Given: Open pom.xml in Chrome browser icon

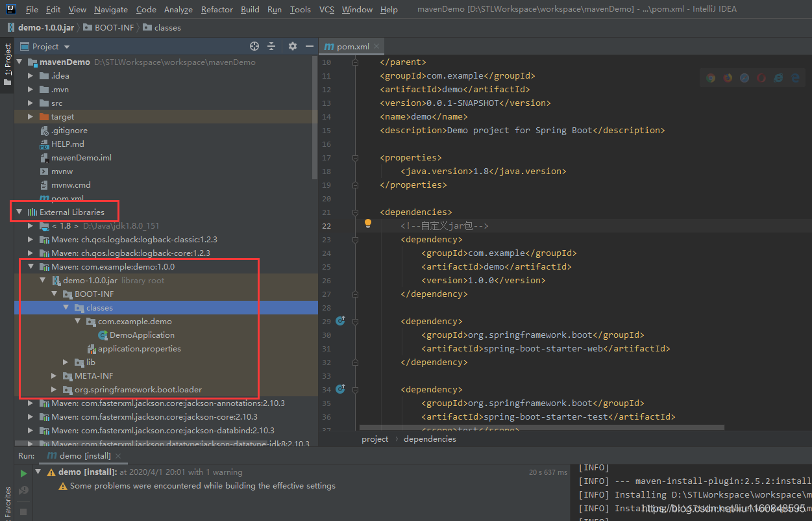Looking at the screenshot, I should pos(711,78).
